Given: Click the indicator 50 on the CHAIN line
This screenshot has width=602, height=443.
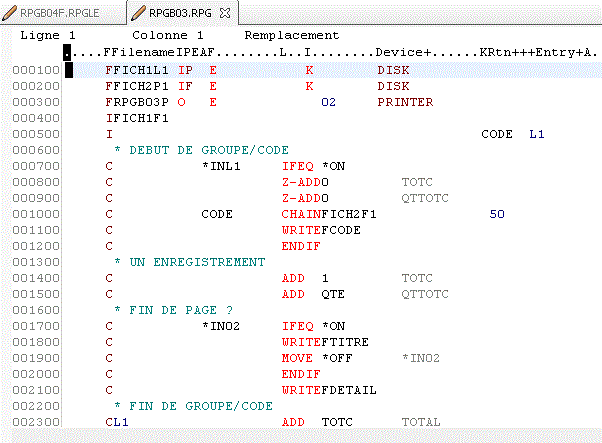Looking at the screenshot, I should click(x=497, y=214).
